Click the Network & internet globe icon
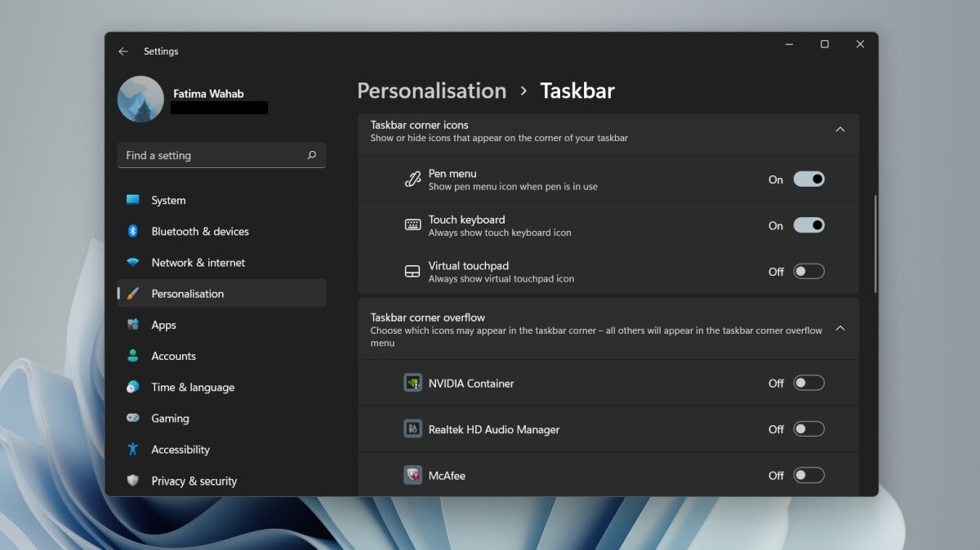Viewport: 980px width, 550px height. click(135, 262)
